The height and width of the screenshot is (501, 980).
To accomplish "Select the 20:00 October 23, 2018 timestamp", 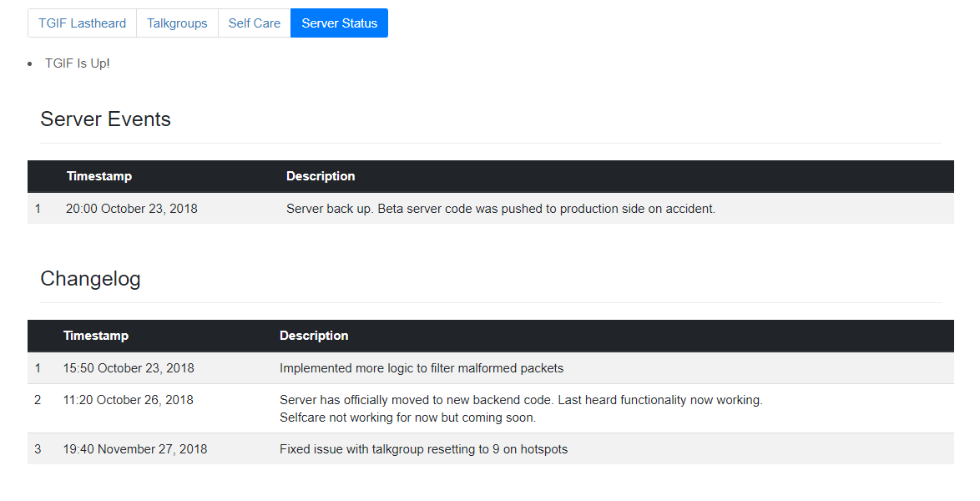I will tap(132, 209).
